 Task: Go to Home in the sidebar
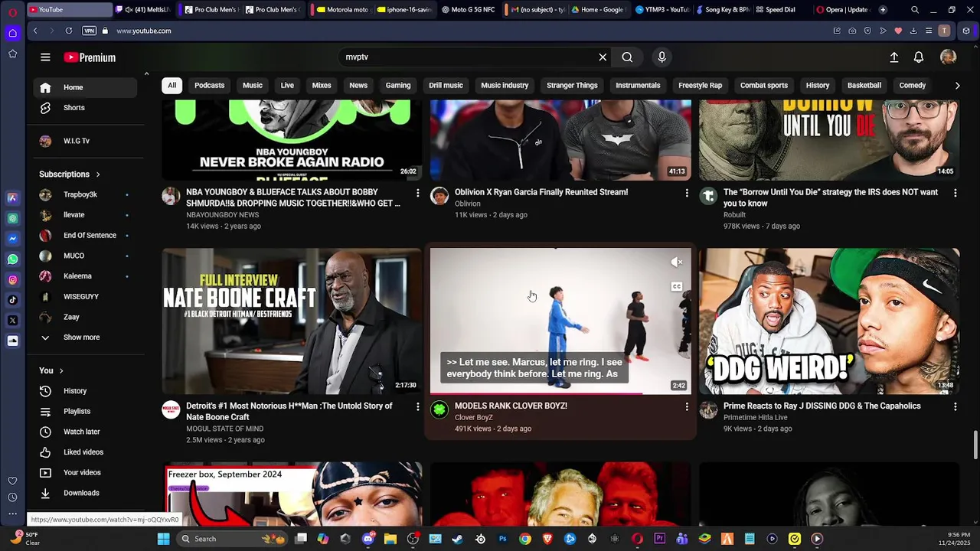[x=85, y=87]
